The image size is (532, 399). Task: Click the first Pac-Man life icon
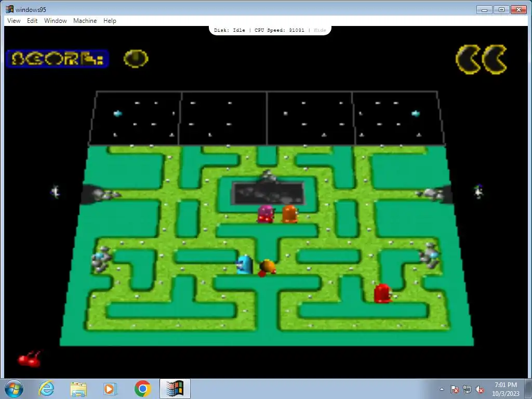click(468, 59)
